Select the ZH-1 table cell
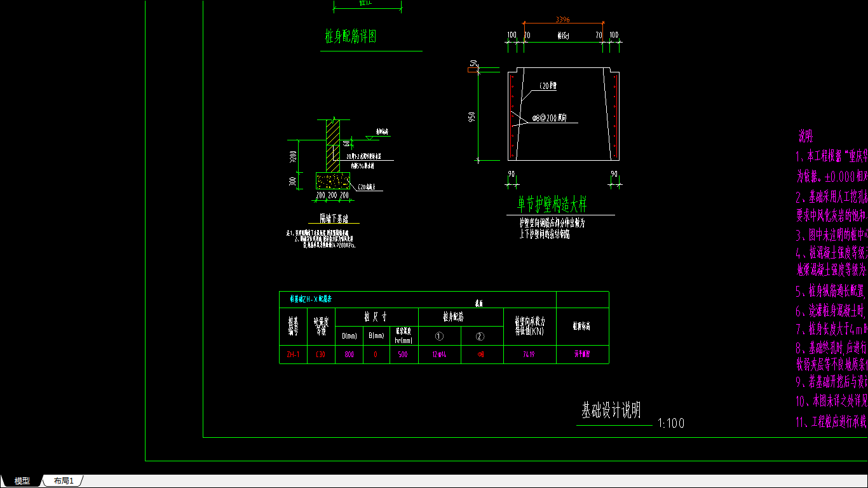Viewport: 868px width, 488px height. coord(293,355)
